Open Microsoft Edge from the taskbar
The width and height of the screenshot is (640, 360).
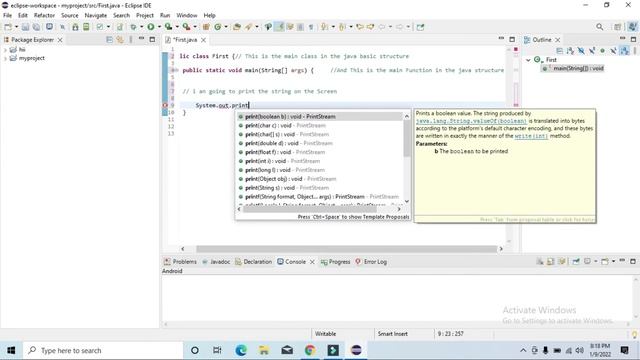[241, 350]
